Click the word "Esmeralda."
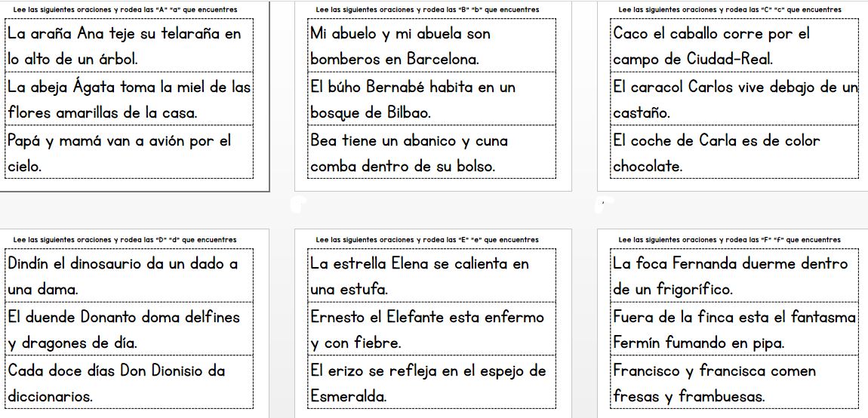The width and height of the screenshot is (868, 418). 349,396
